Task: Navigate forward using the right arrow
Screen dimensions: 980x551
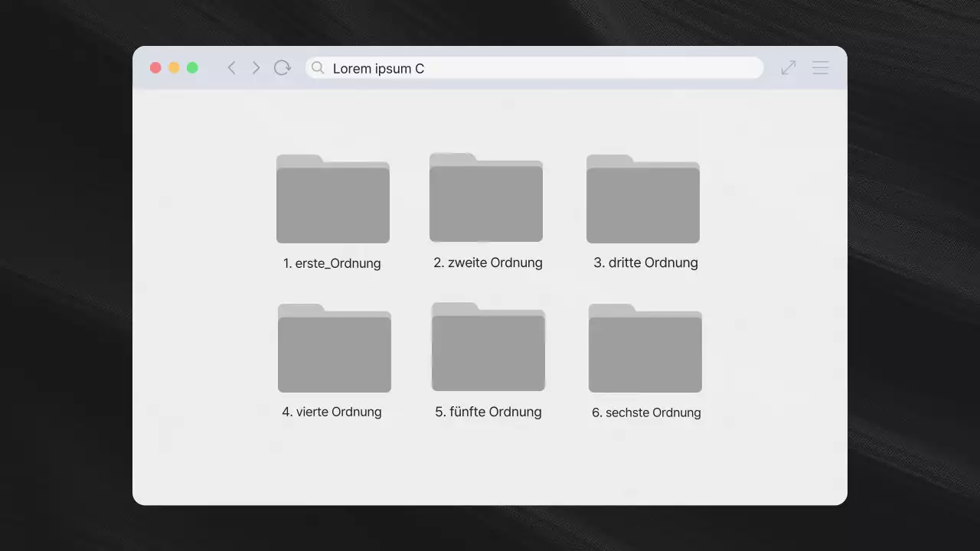Action: pyautogui.click(x=256, y=67)
